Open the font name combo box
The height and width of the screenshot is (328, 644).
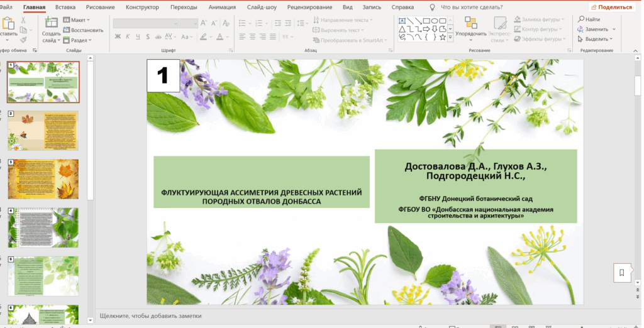tap(145, 23)
